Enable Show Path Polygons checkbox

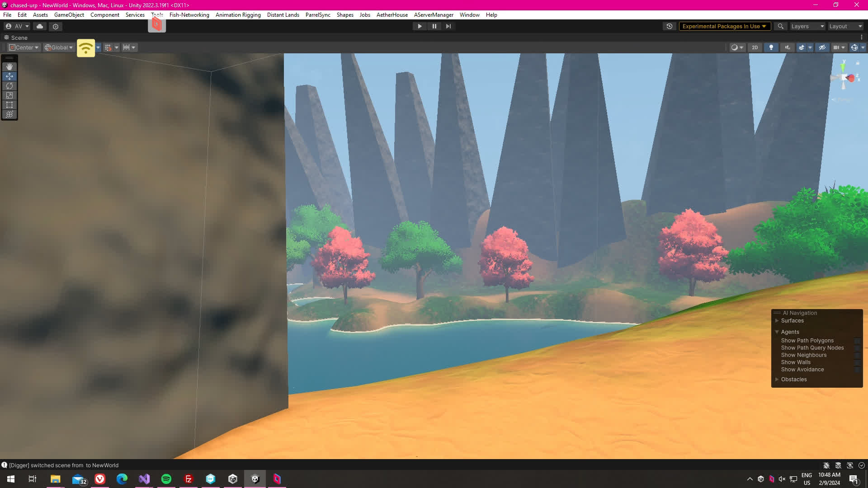857,341
